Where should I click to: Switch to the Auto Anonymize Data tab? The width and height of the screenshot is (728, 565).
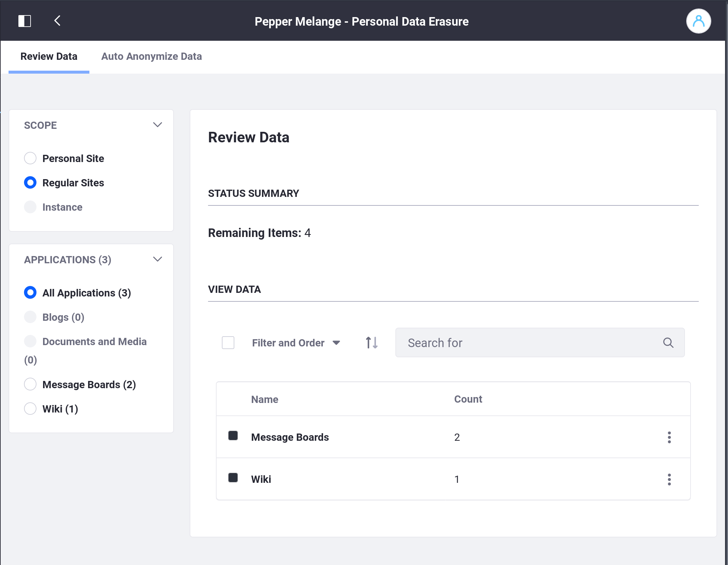tap(151, 56)
